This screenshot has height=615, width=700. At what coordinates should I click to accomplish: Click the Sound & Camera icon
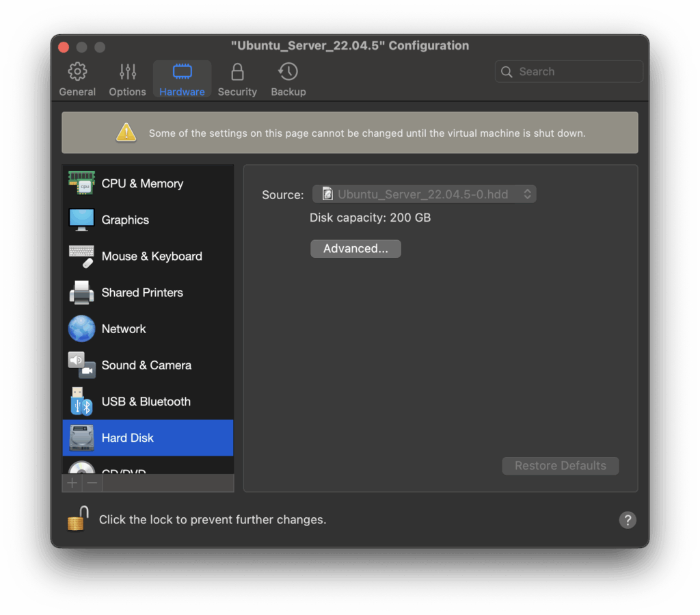(82, 365)
